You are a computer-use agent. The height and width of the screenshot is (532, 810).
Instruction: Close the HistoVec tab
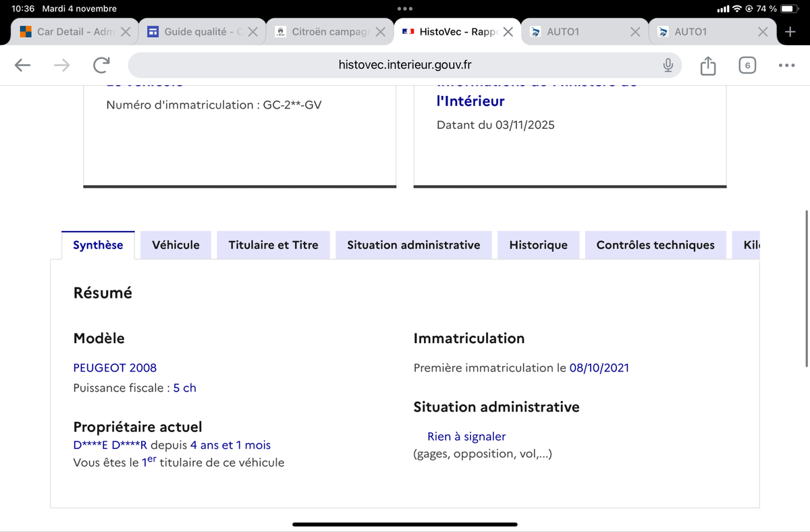pos(508,32)
